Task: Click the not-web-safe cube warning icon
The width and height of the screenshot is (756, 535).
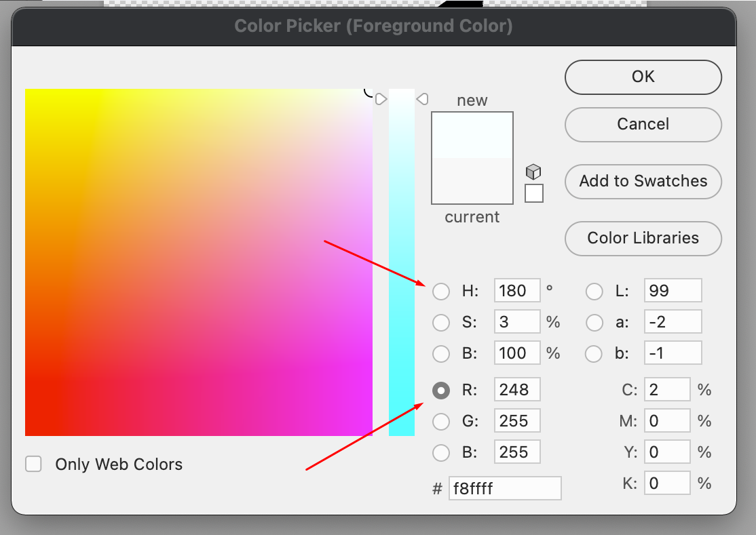Action: (533, 172)
